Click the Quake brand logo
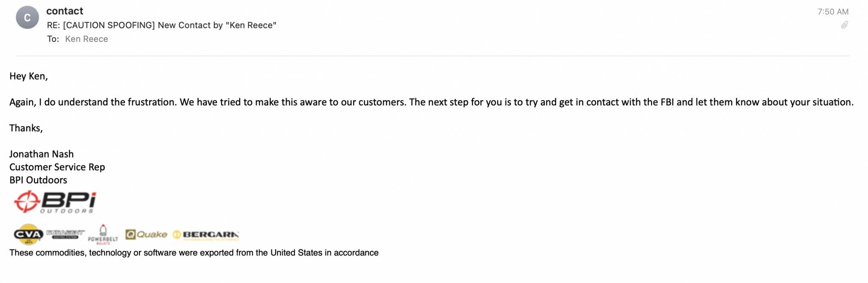Screen dimensions: 868x283 pyautogui.click(x=146, y=234)
